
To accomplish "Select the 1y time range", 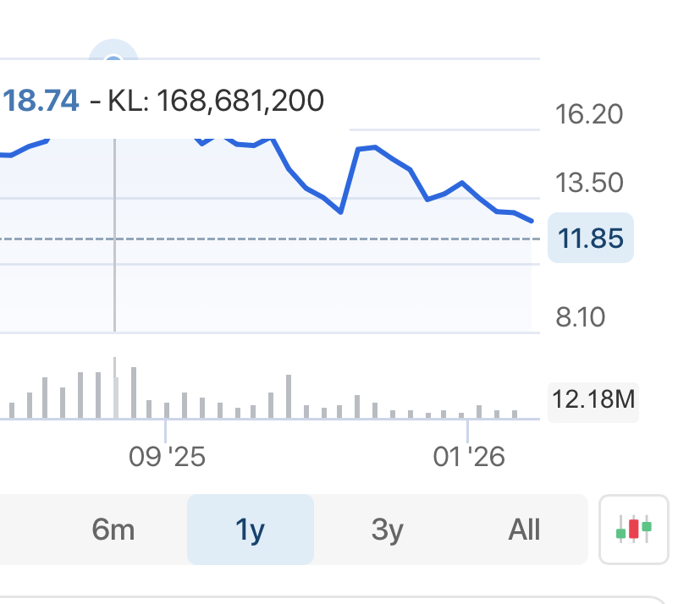I will [251, 530].
